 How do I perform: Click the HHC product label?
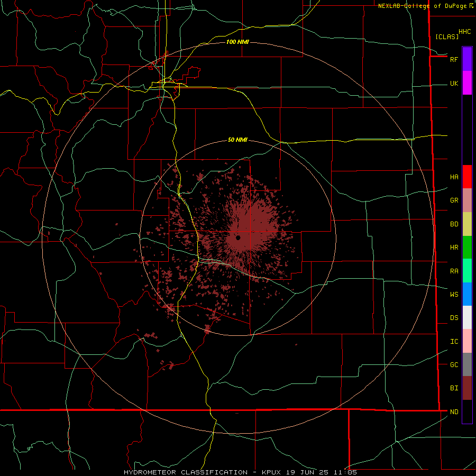pos(464,32)
